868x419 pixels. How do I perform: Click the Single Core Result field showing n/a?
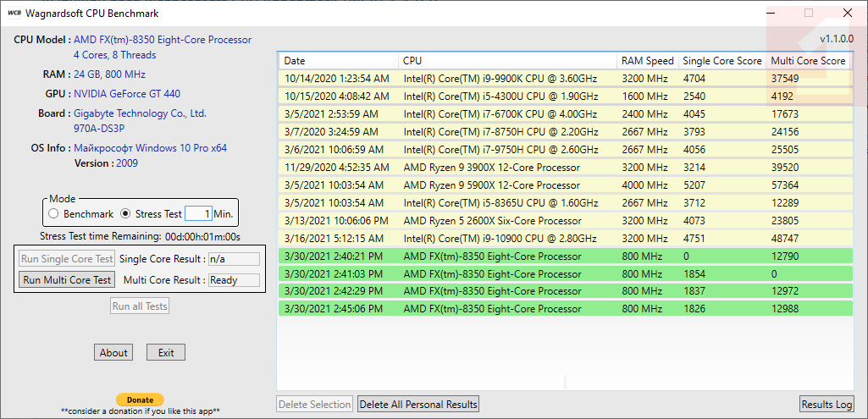pyautogui.click(x=235, y=259)
